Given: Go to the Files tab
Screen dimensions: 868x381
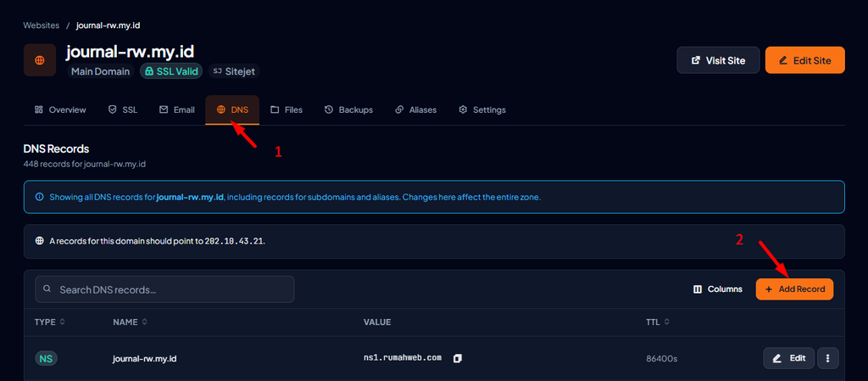Looking at the screenshot, I should [x=287, y=109].
